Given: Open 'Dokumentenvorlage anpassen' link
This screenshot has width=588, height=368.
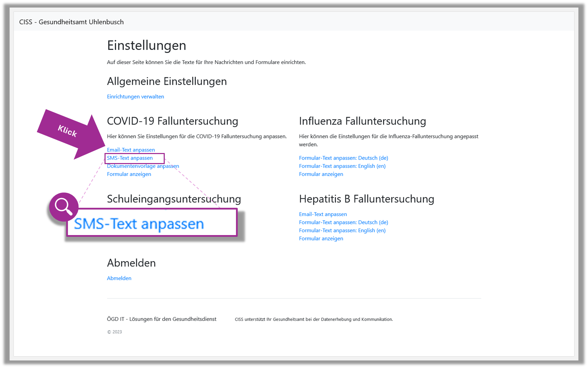Looking at the screenshot, I should pyautogui.click(x=143, y=166).
